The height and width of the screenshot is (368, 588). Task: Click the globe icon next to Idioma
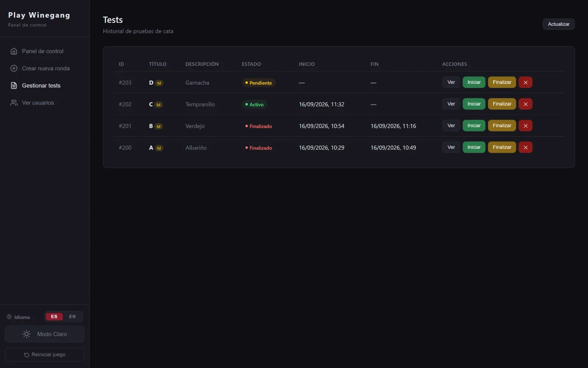(9, 317)
